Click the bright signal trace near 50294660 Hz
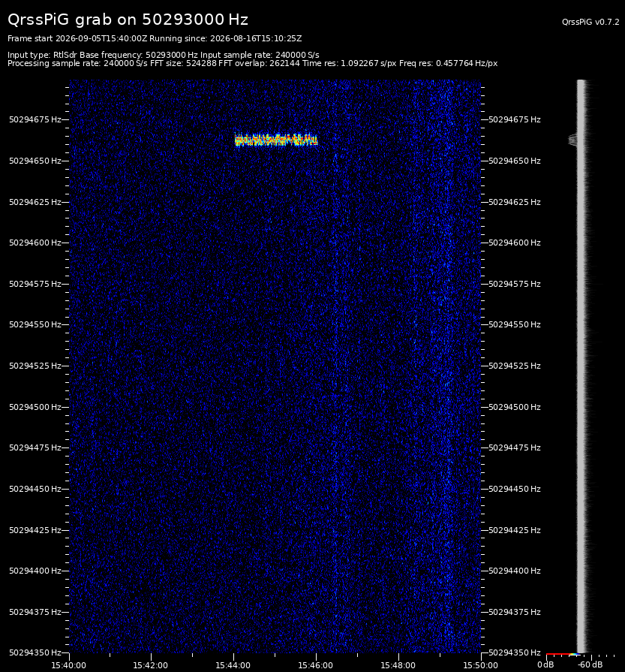This screenshot has width=625, height=672. coord(276,140)
